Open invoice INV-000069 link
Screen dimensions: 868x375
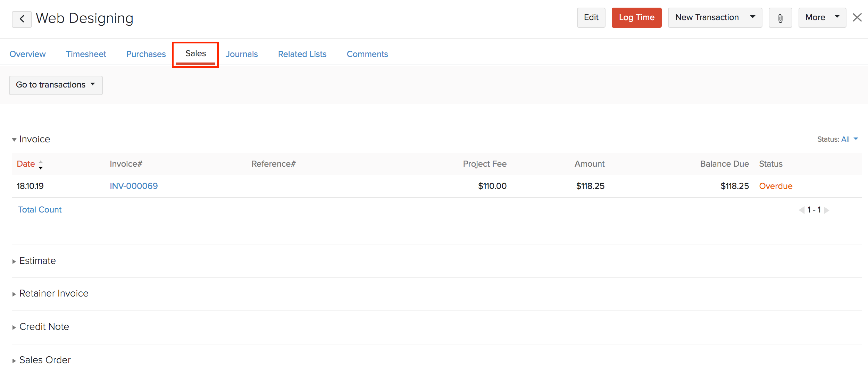pos(134,186)
